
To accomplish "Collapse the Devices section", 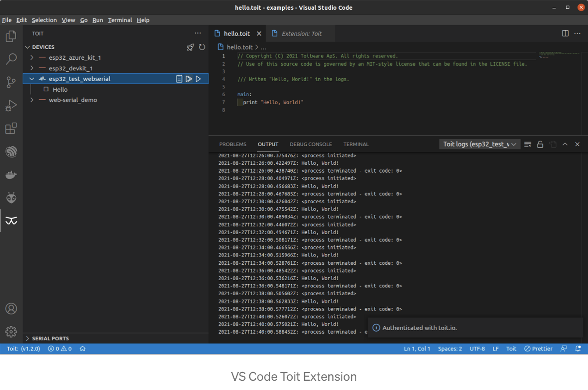I will pyautogui.click(x=28, y=47).
